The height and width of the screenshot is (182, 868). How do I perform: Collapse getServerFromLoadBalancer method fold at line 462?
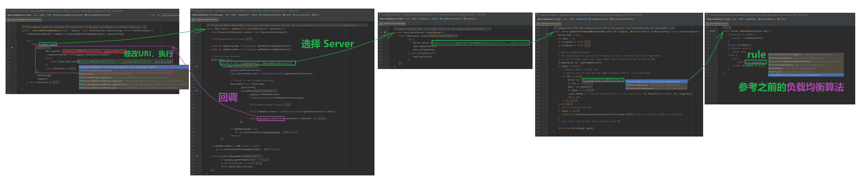tap(548, 32)
